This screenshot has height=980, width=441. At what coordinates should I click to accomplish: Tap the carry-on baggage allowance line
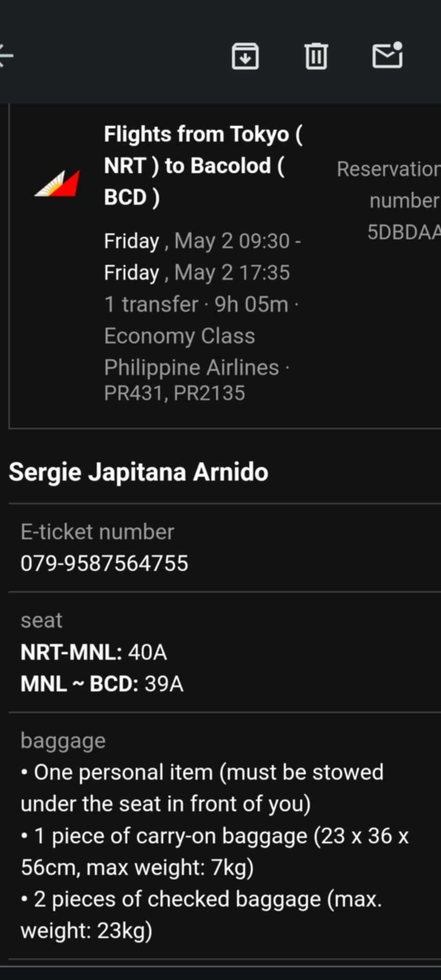pyautogui.click(x=215, y=852)
